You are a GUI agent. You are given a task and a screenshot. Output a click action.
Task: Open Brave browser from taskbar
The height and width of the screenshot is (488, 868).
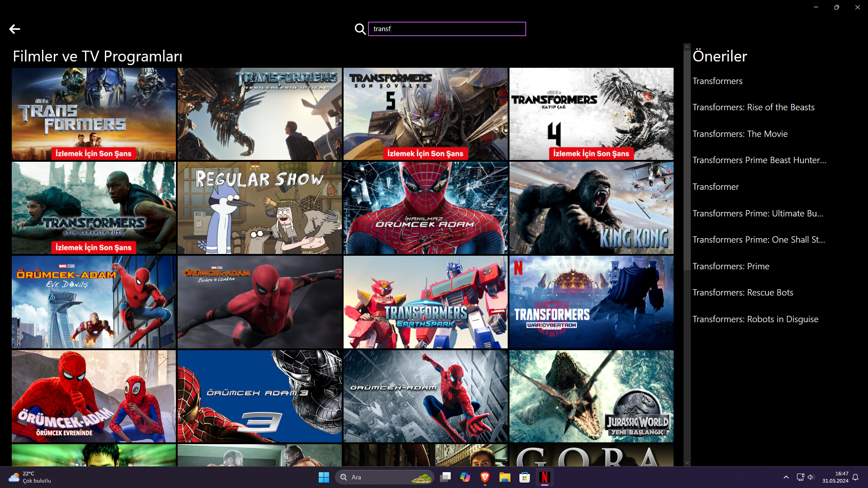[x=485, y=477]
